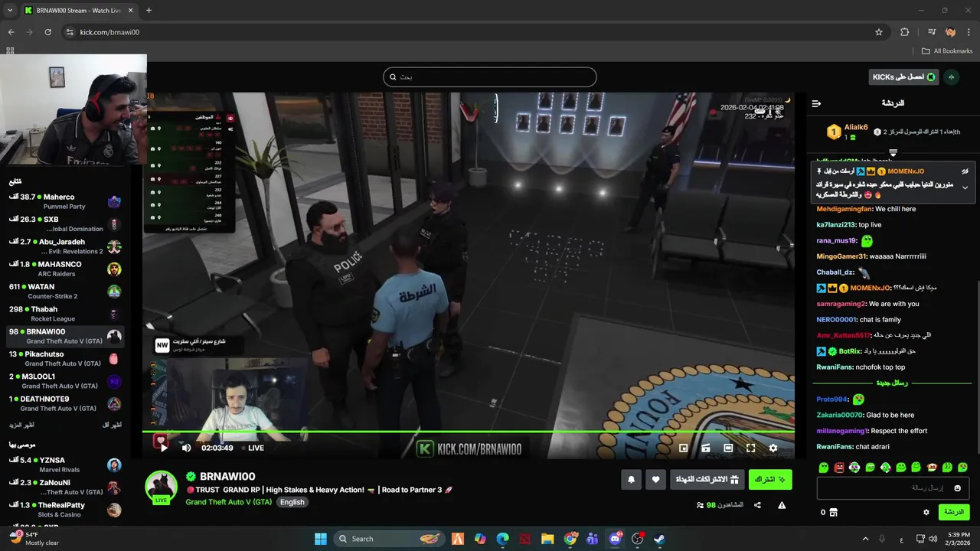Show fewer followed channels (أظهر أقل)
The image size is (980, 551).
[x=112, y=425]
